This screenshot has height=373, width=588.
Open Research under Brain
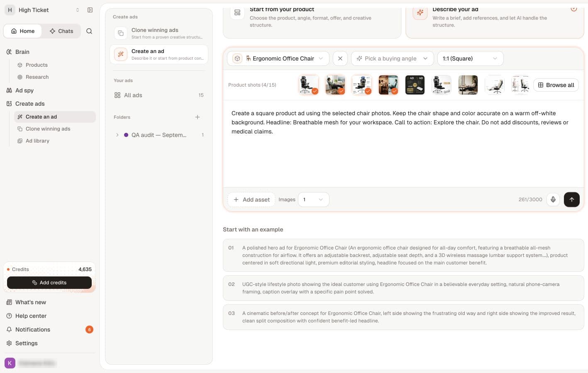tap(55, 77)
